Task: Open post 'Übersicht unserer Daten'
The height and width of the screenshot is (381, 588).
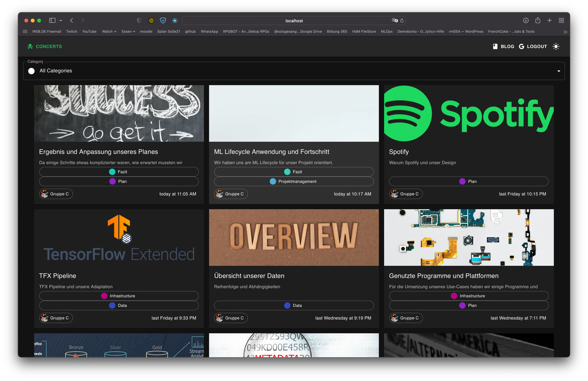Action: 249,276
